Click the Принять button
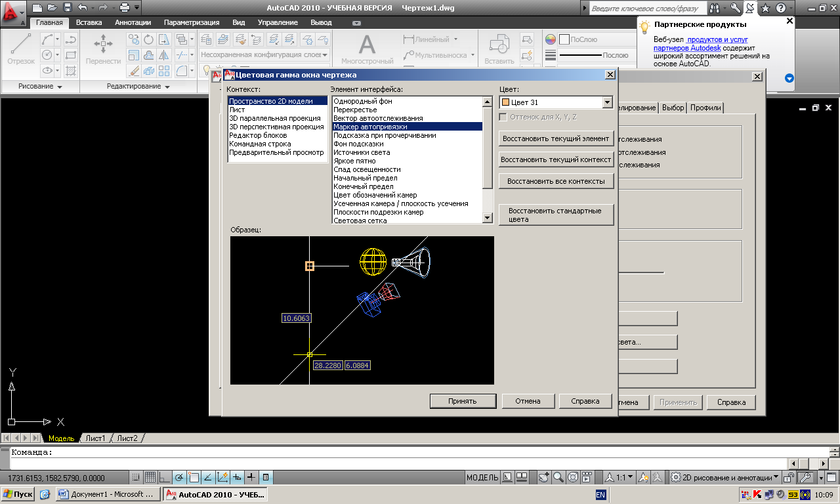The width and height of the screenshot is (840, 504). click(x=463, y=401)
